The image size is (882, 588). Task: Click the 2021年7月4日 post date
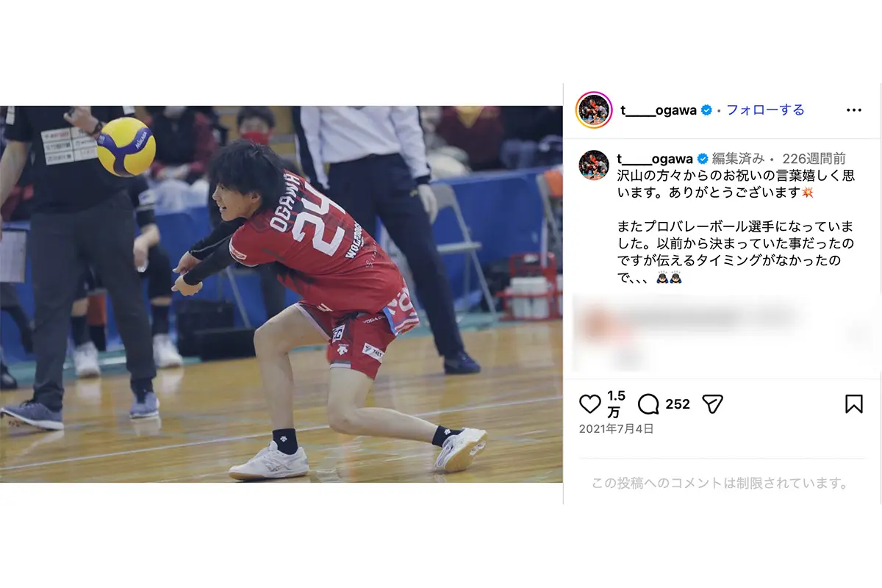(616, 429)
